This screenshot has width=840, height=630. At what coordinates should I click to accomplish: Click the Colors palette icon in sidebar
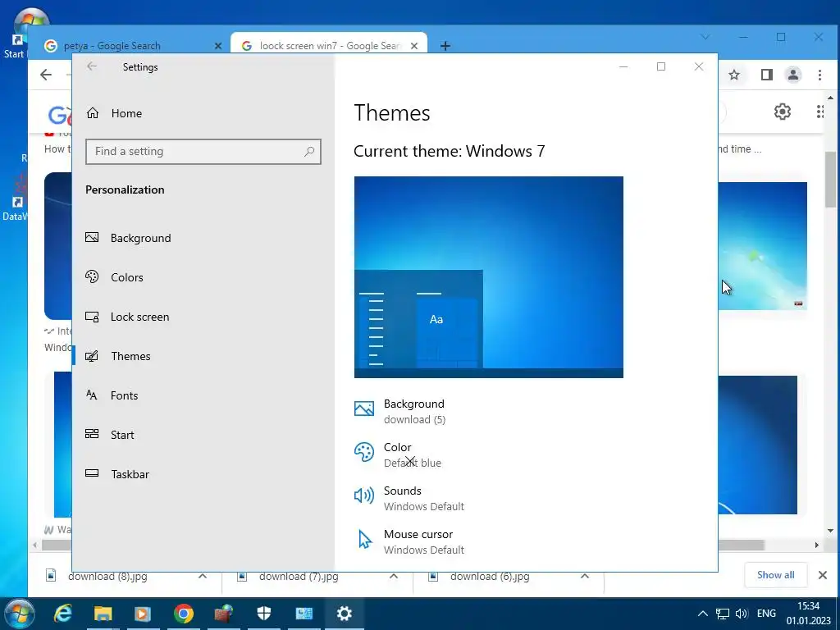point(92,276)
